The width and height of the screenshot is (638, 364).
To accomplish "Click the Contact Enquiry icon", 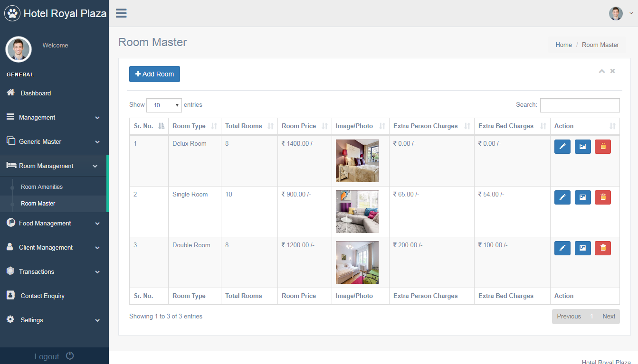I will [x=10, y=295].
